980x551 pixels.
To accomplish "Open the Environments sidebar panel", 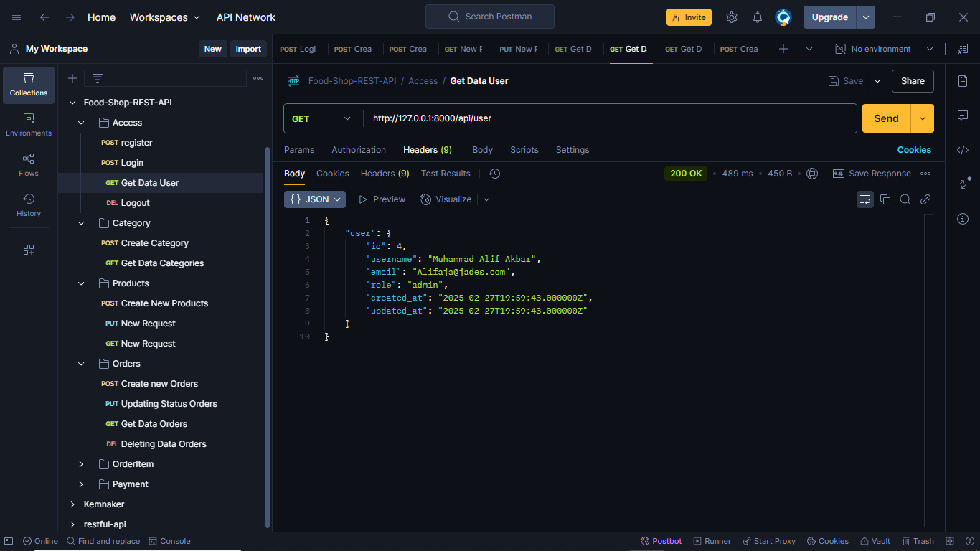I will [x=29, y=125].
